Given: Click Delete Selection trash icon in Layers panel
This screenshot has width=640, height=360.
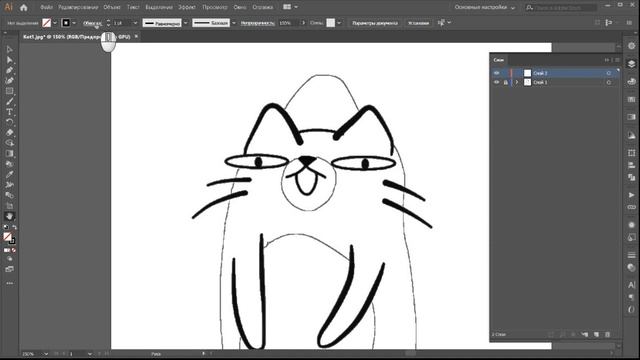Looking at the screenshot, I should pos(607,334).
